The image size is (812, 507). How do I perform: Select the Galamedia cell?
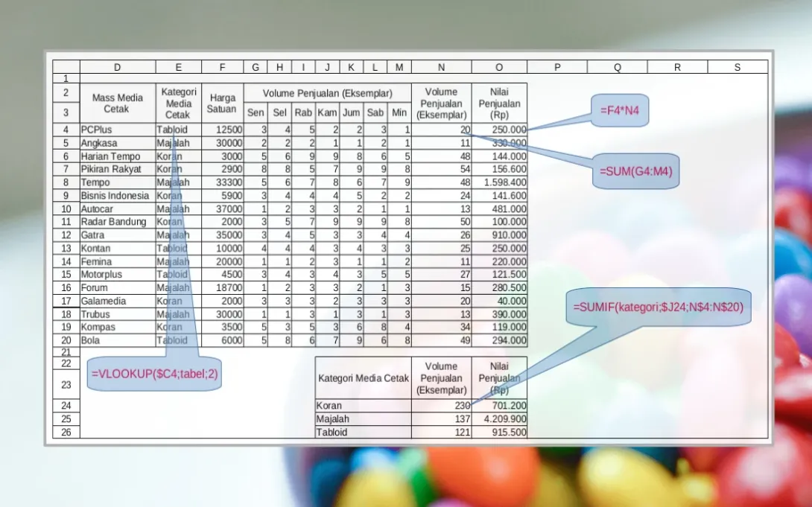coord(118,301)
